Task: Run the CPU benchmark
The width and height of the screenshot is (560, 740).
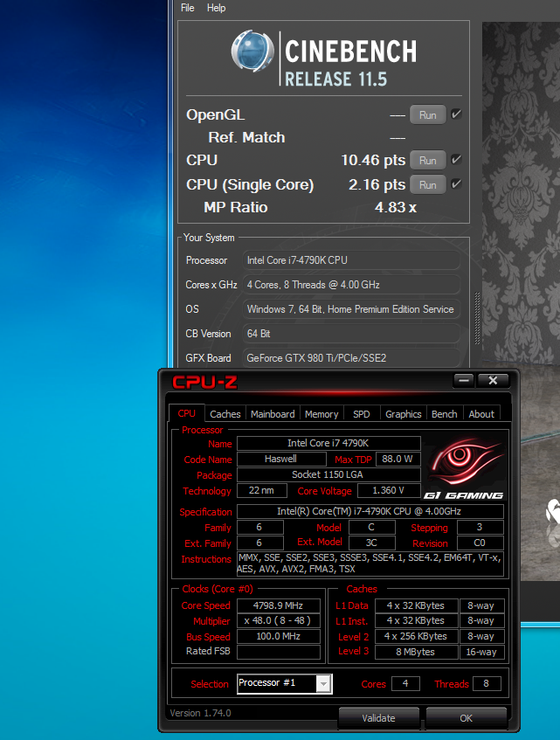Action: coord(427,161)
